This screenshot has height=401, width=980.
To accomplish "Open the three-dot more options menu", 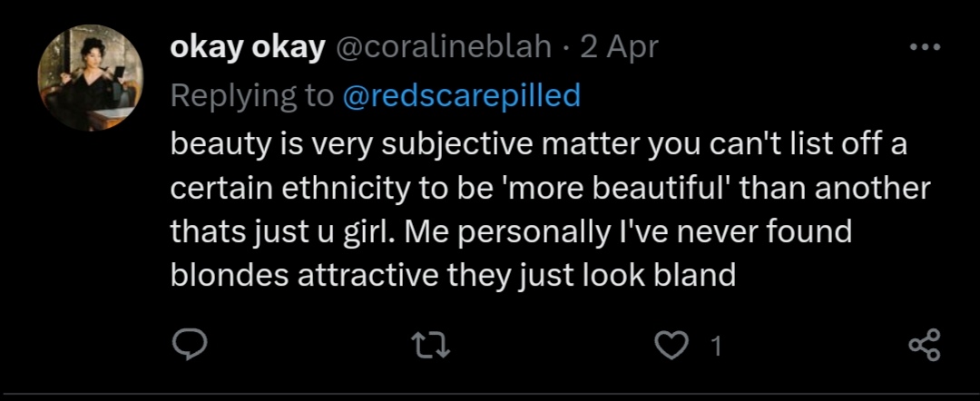I will [925, 47].
